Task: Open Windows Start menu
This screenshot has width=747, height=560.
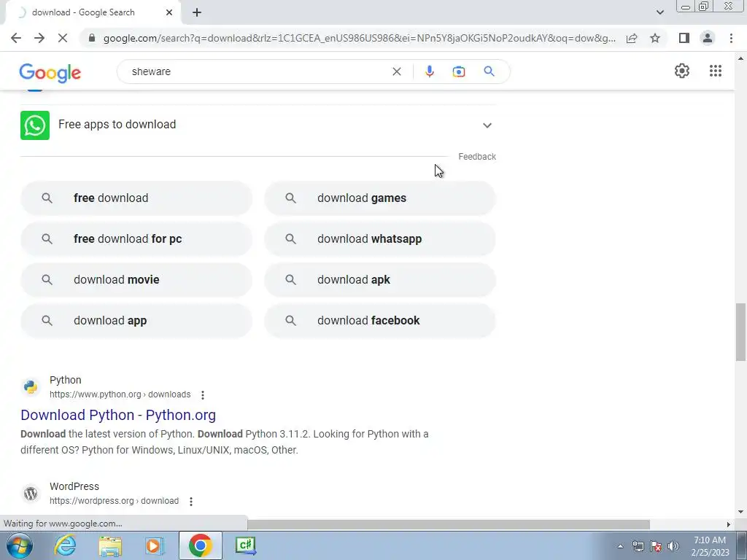Action: point(19,545)
